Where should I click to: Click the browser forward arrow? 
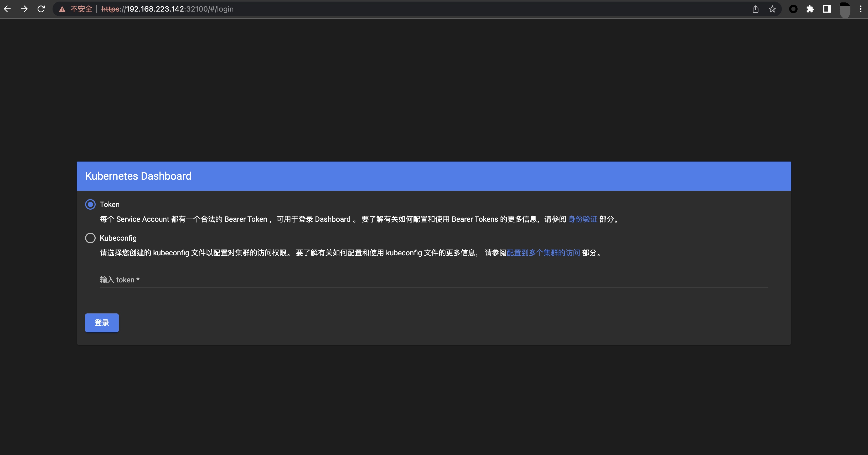tap(24, 9)
